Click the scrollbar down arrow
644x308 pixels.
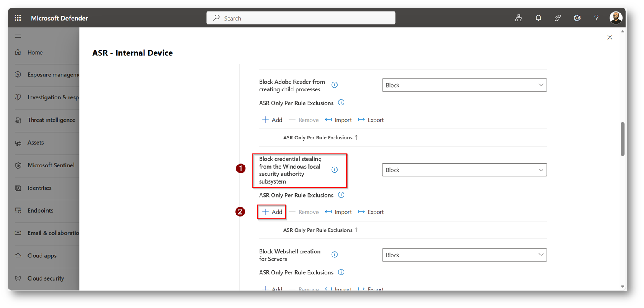tap(623, 287)
